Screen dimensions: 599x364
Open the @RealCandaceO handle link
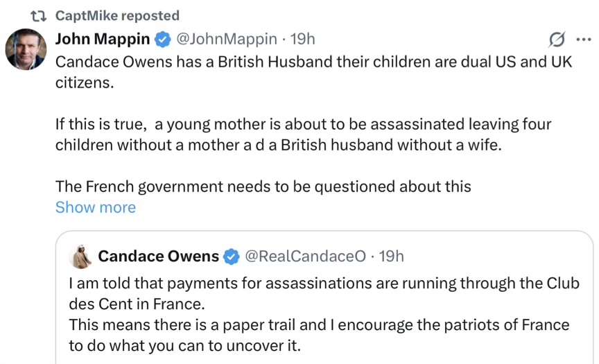pyautogui.click(x=305, y=257)
